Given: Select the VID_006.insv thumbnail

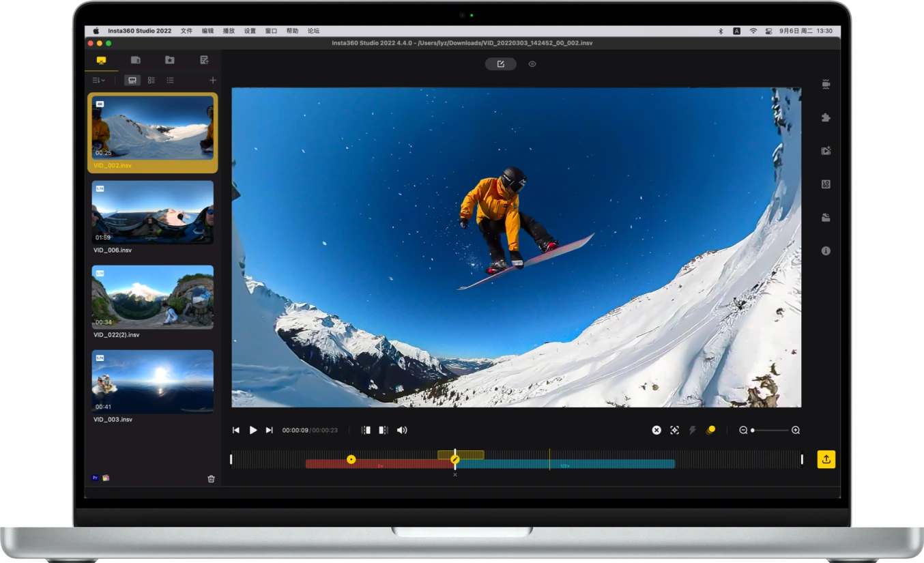Looking at the screenshot, I should coord(153,212).
